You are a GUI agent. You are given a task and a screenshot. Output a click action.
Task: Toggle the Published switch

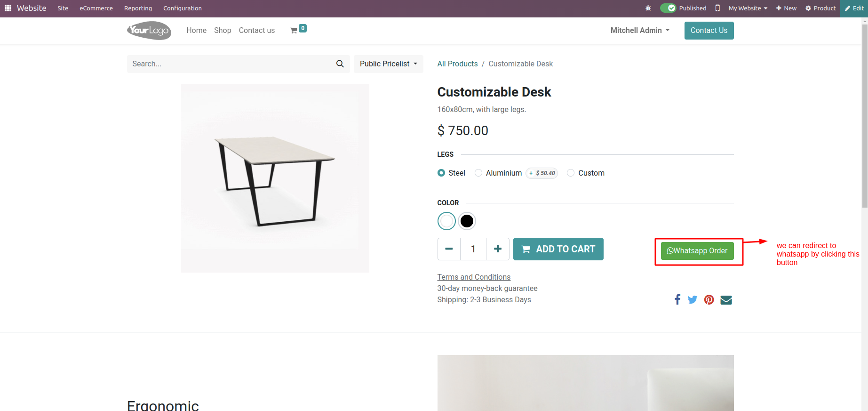click(668, 8)
